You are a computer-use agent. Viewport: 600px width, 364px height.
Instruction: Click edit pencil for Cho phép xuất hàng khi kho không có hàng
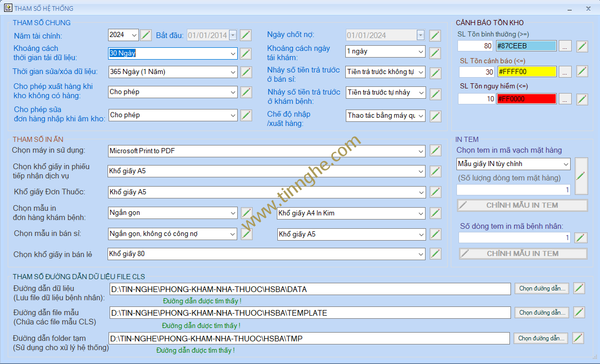tap(246, 92)
